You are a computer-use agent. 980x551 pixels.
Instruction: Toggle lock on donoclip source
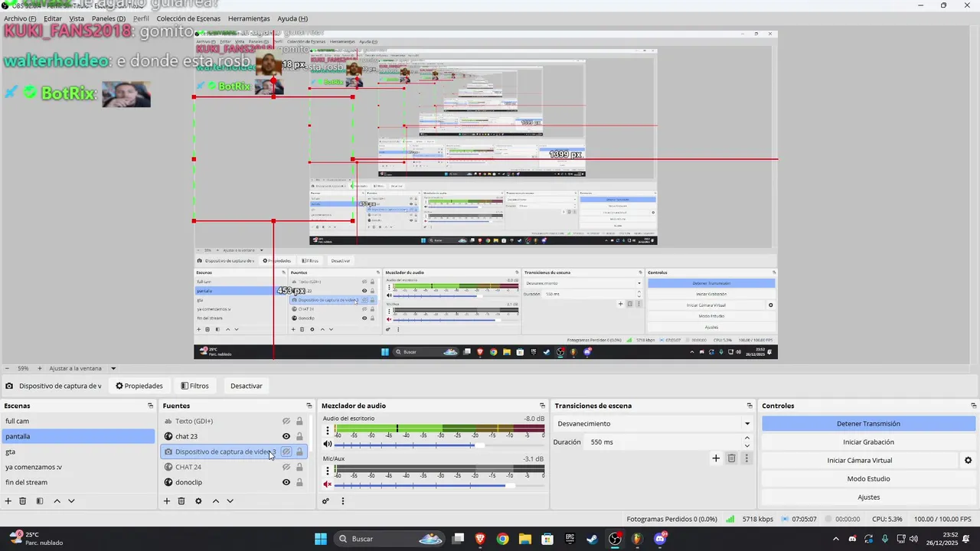[299, 482]
